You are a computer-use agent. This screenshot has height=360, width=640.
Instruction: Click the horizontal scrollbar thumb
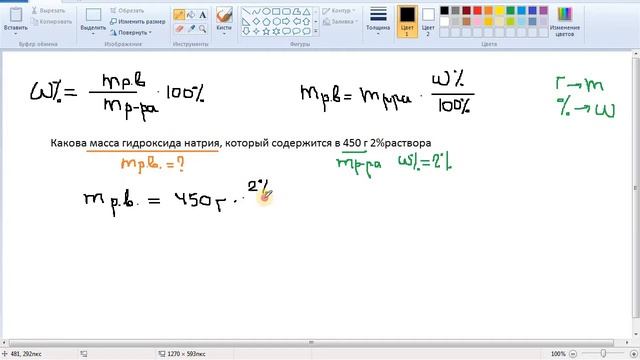[x=311, y=343]
